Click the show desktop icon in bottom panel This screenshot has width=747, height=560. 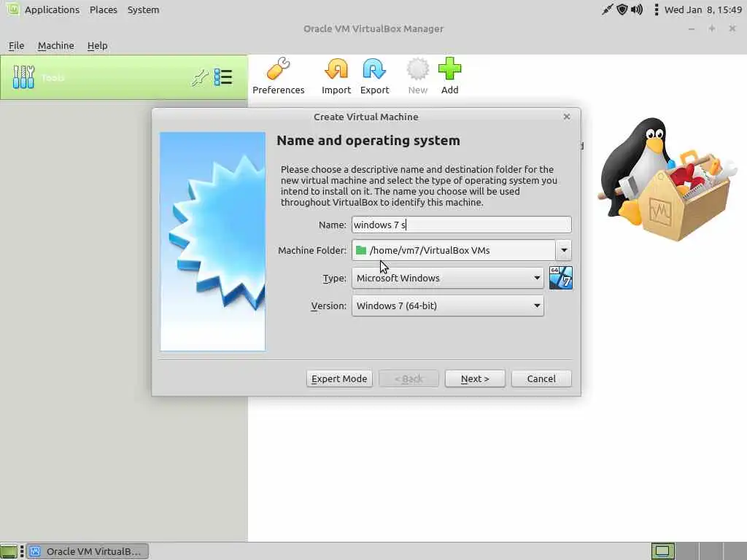click(x=9, y=551)
